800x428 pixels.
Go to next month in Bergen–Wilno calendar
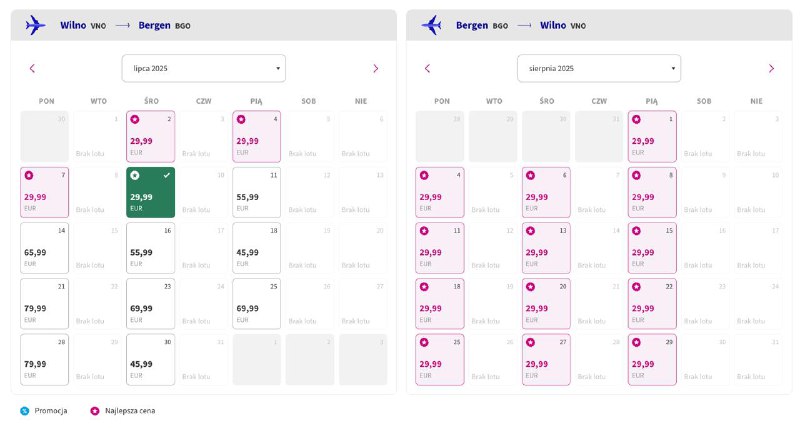[771, 68]
